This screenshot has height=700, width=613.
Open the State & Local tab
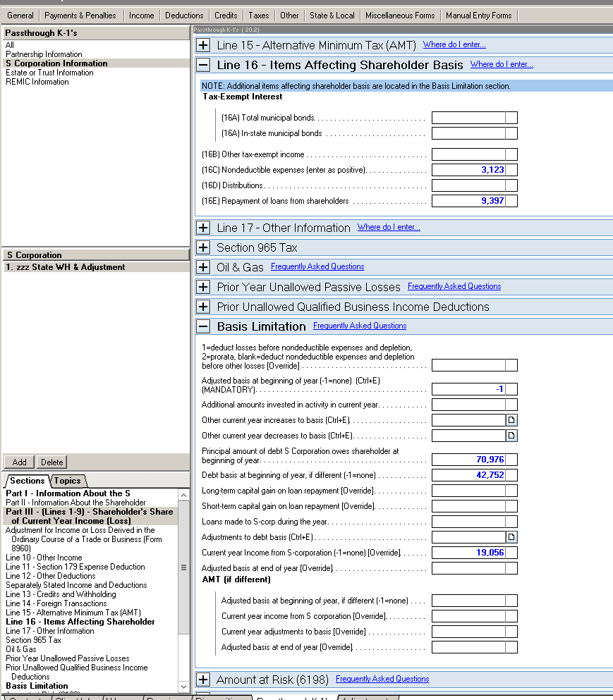pos(332,15)
